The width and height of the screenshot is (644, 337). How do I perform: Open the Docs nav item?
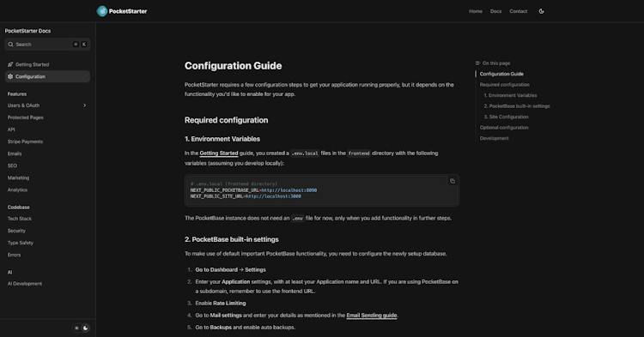pos(495,11)
